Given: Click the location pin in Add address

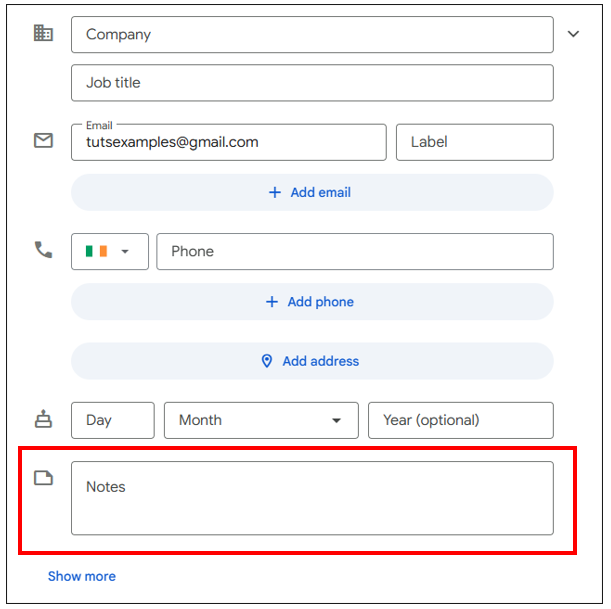Looking at the screenshot, I should (x=267, y=361).
